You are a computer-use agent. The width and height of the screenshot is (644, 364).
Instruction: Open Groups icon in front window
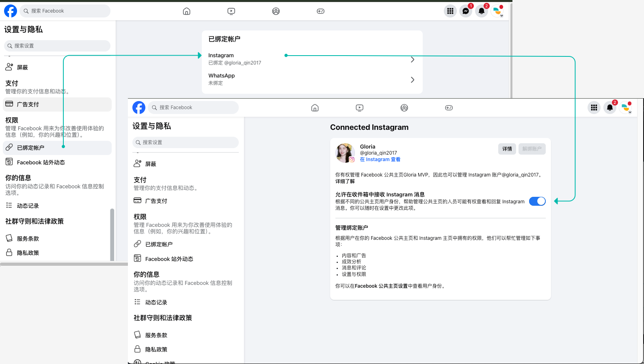pos(404,108)
